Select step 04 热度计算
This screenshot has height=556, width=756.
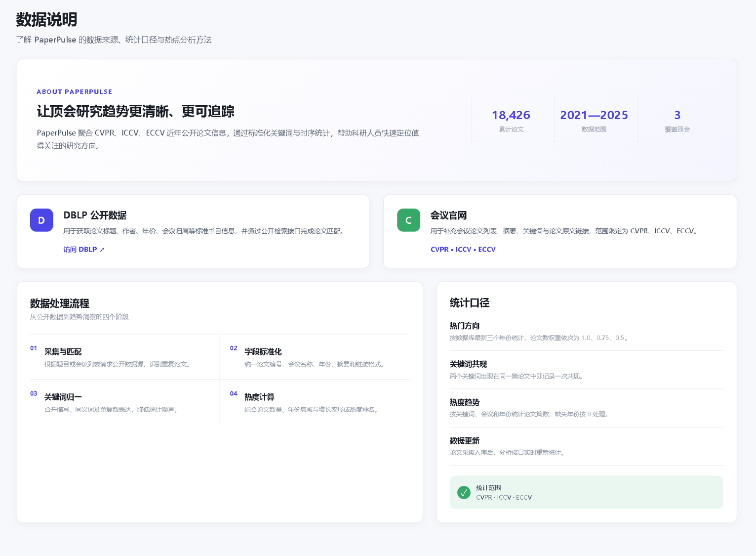(315, 402)
